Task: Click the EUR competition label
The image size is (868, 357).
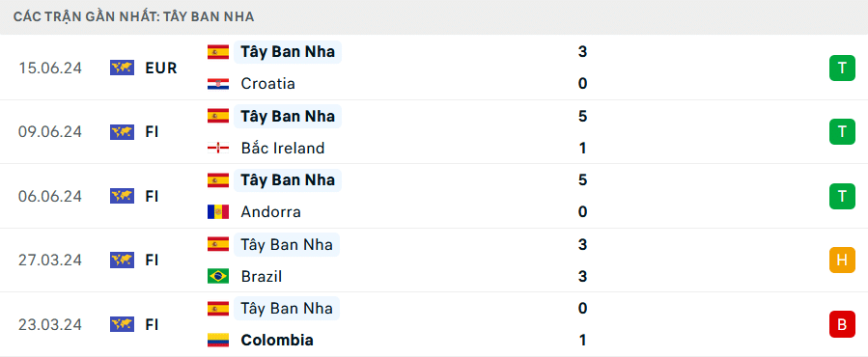Action: tap(161, 69)
